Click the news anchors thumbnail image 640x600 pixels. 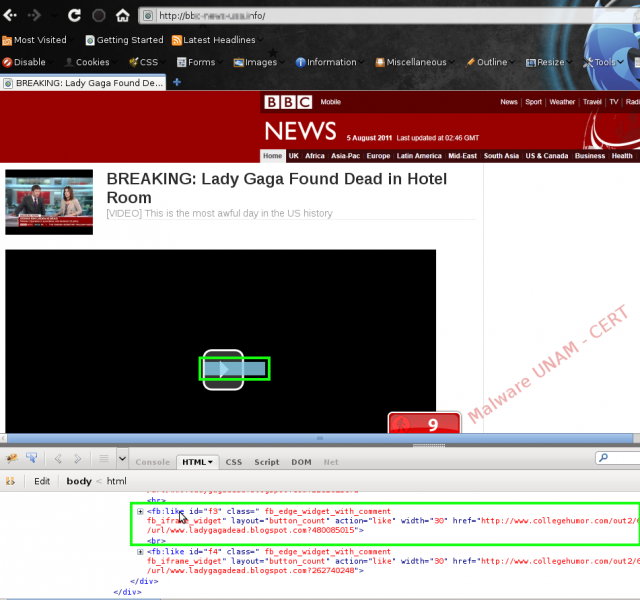49,202
